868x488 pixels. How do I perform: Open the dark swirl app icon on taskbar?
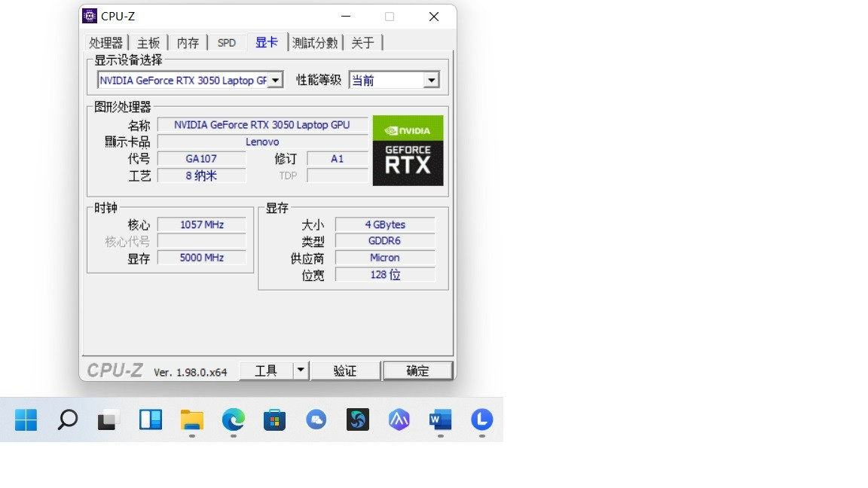(358, 420)
